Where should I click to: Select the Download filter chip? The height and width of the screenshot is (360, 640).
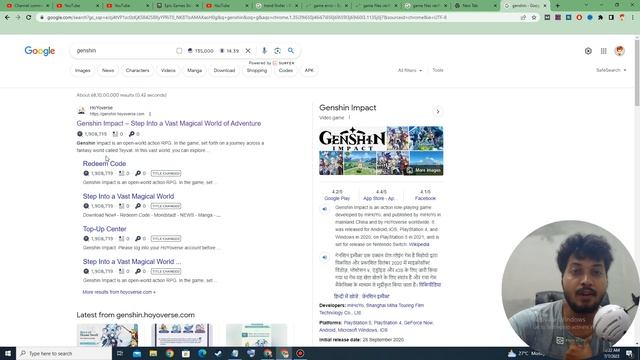[224, 71]
